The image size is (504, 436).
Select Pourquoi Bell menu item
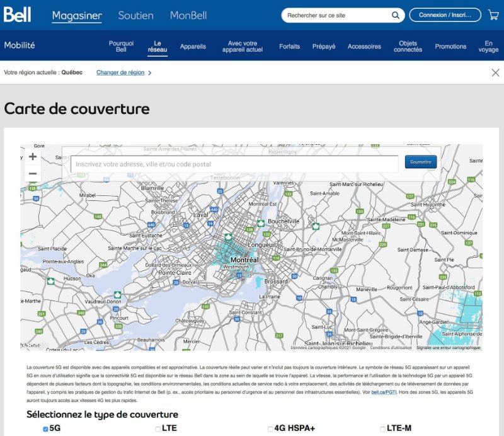pos(121,46)
